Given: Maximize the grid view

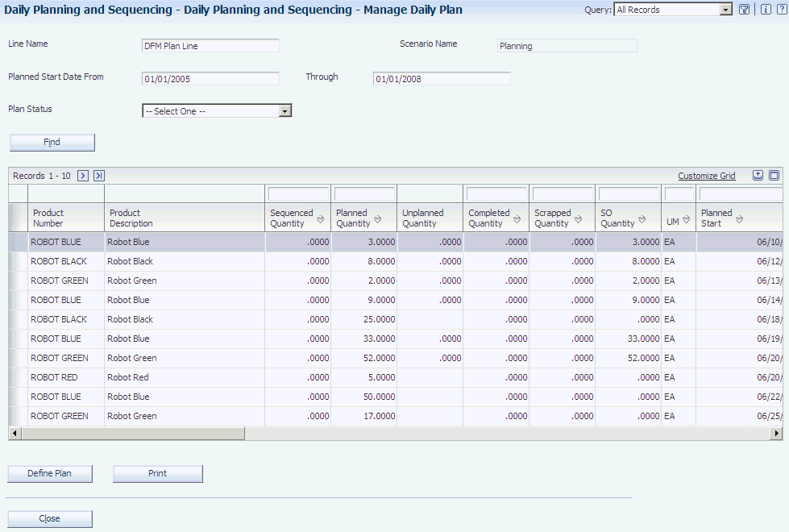Looking at the screenshot, I should click(x=774, y=175).
